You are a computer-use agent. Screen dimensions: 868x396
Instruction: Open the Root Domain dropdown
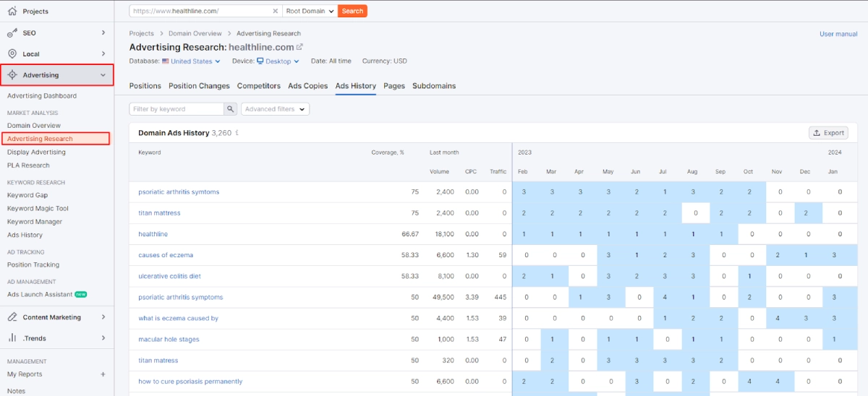coord(310,11)
